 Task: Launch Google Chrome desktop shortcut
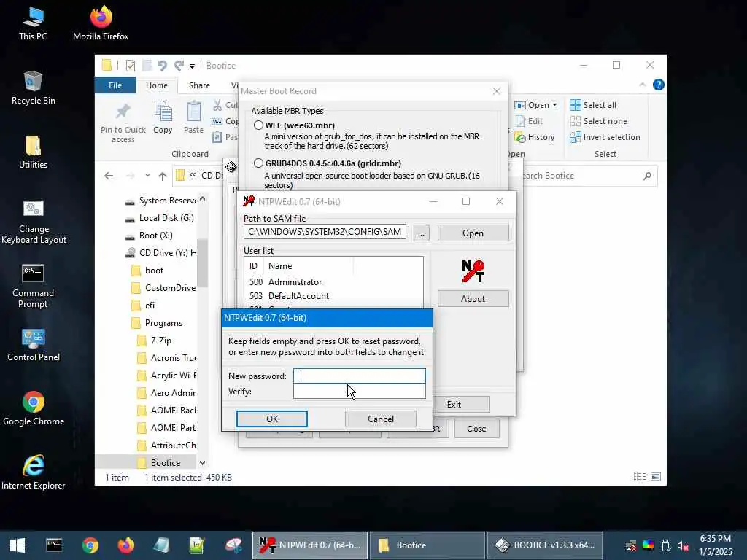34,408
